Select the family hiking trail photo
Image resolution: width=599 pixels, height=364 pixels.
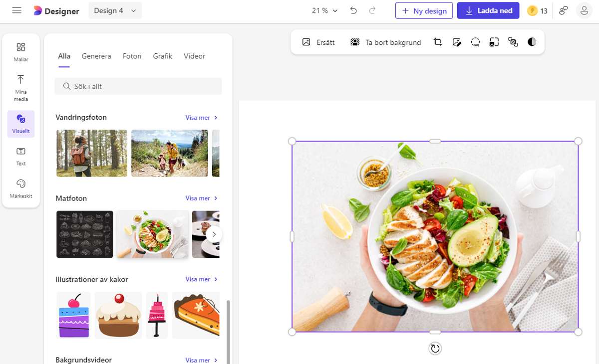[170, 153]
